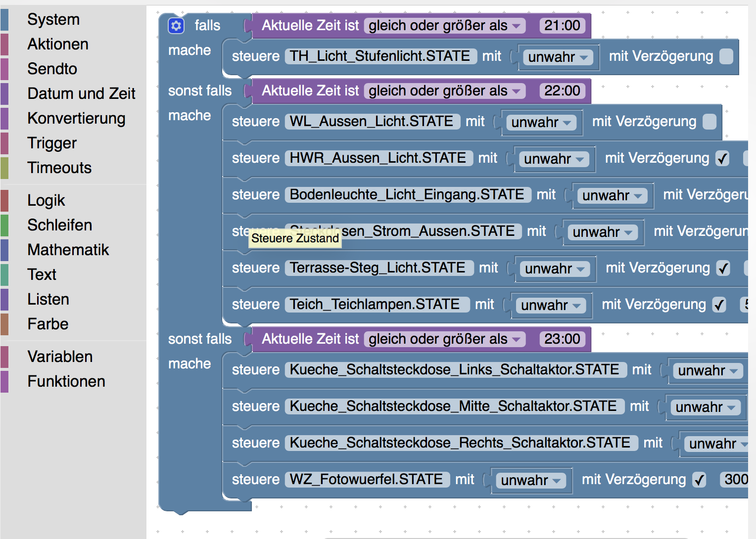Image resolution: width=756 pixels, height=539 pixels.
Task: Select object ID WL_Aussen_Licht.STATE
Action: (x=373, y=121)
